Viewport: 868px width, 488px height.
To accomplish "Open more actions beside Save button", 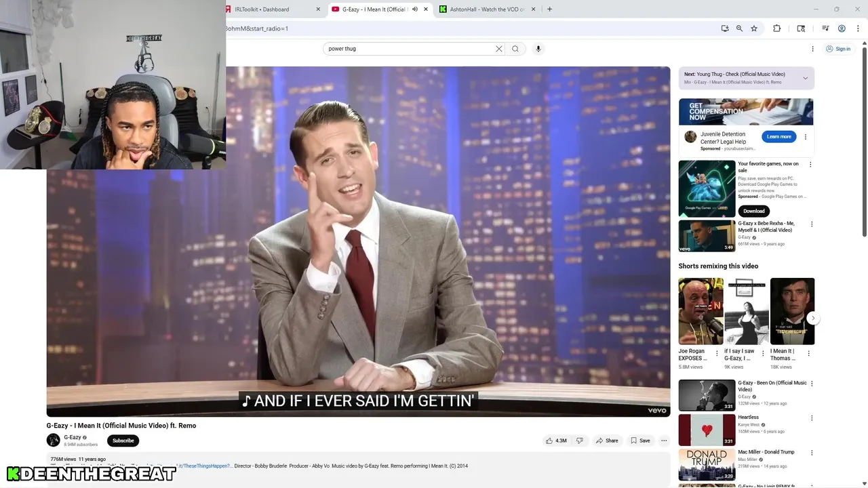I will [664, 441].
